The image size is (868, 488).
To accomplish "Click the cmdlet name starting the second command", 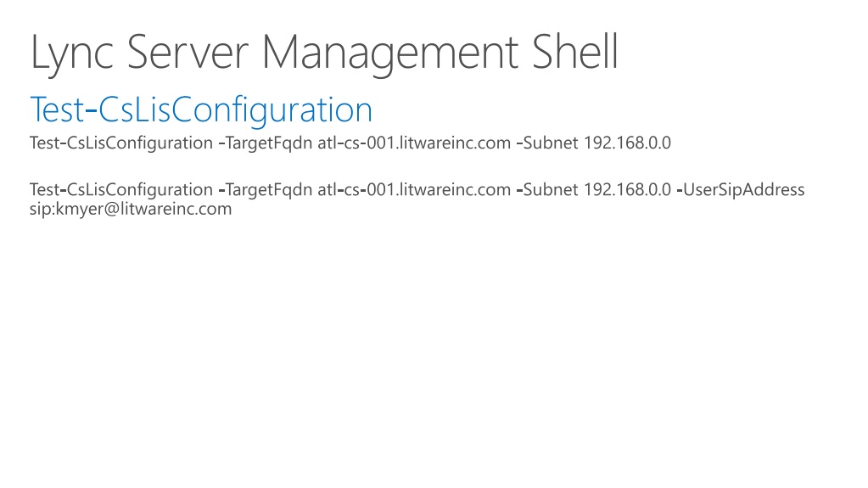I will pos(121,190).
